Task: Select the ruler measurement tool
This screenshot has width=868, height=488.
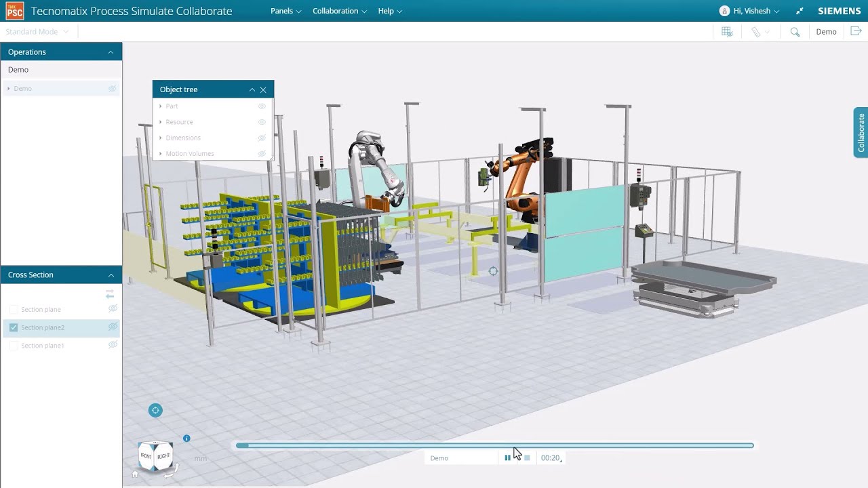Action: (755, 32)
